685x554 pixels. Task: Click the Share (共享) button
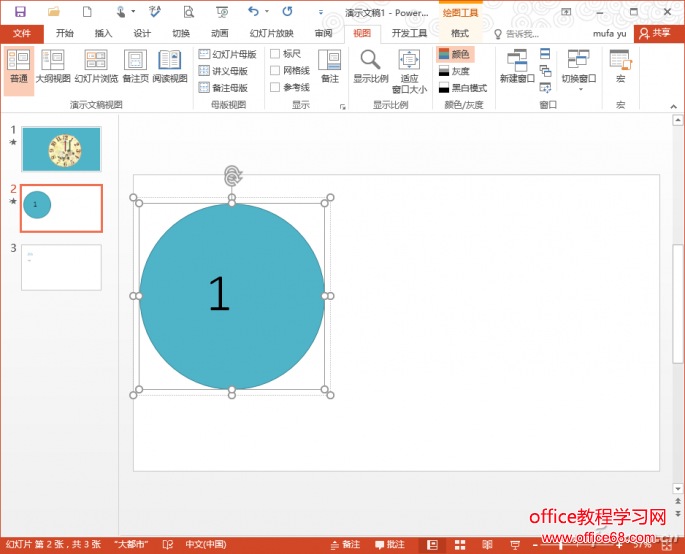click(x=655, y=33)
